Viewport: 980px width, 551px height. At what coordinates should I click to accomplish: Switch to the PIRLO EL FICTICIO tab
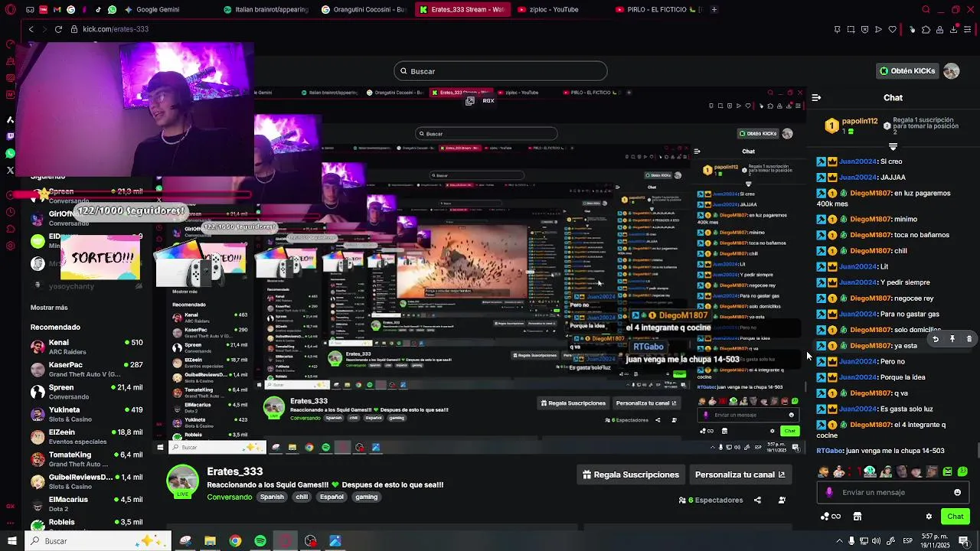pos(658,9)
